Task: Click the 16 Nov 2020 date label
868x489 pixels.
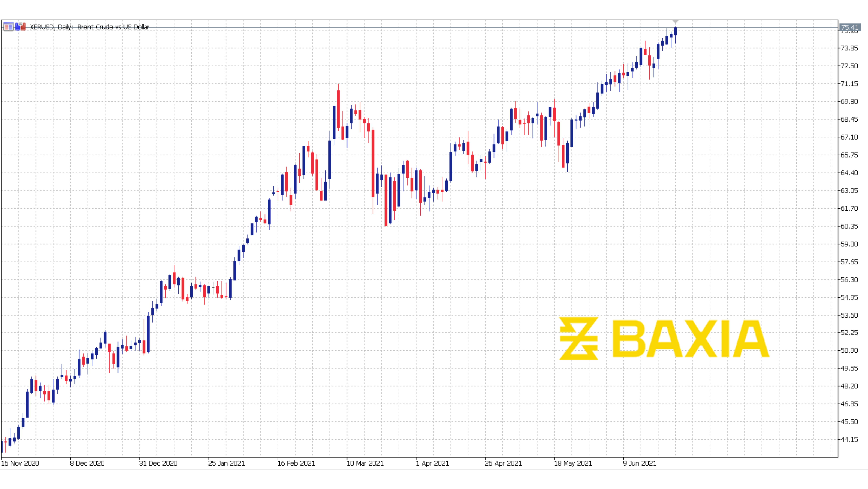Action: pyautogui.click(x=20, y=463)
